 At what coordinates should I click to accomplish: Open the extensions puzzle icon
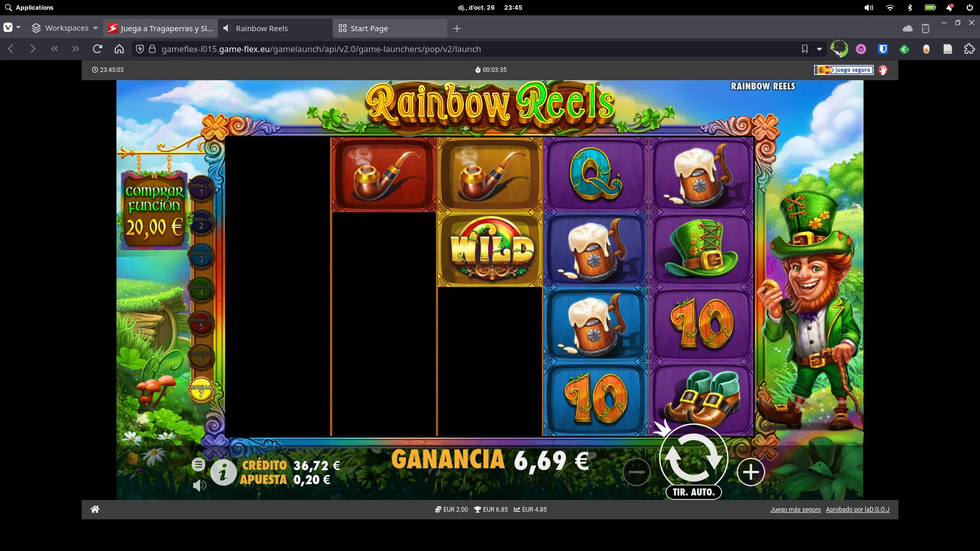point(969,49)
